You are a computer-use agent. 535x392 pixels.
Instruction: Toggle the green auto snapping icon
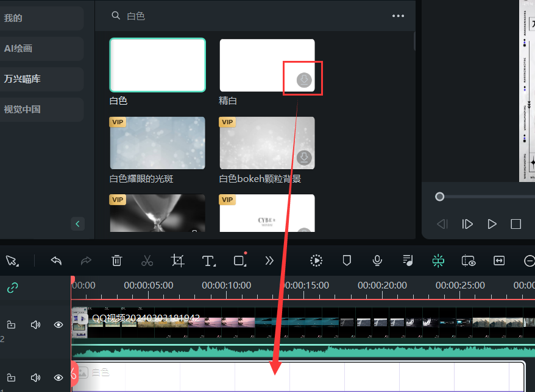coord(438,261)
